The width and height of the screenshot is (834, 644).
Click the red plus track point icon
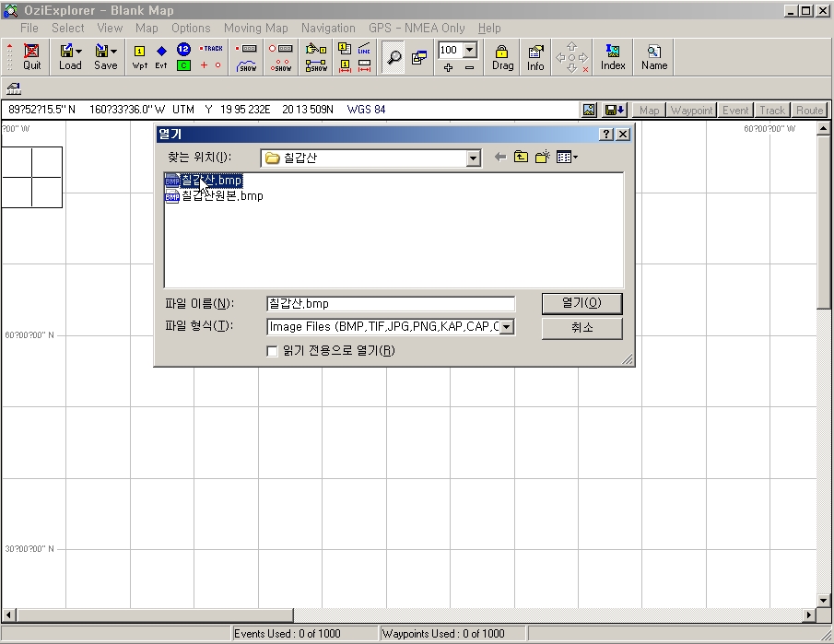(x=204, y=64)
